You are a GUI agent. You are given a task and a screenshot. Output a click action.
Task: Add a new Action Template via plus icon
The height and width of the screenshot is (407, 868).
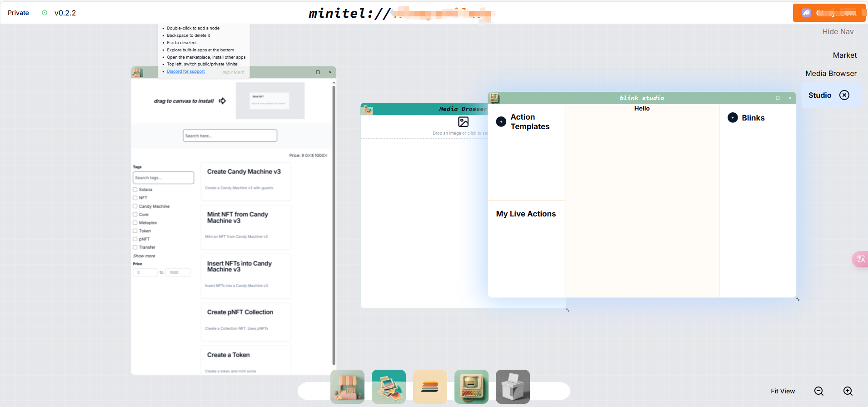[x=501, y=122]
